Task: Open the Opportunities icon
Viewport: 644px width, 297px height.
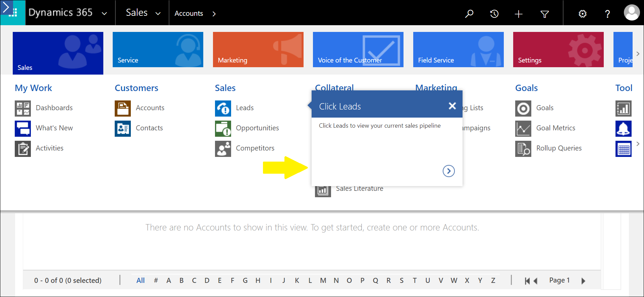Action: (x=223, y=128)
